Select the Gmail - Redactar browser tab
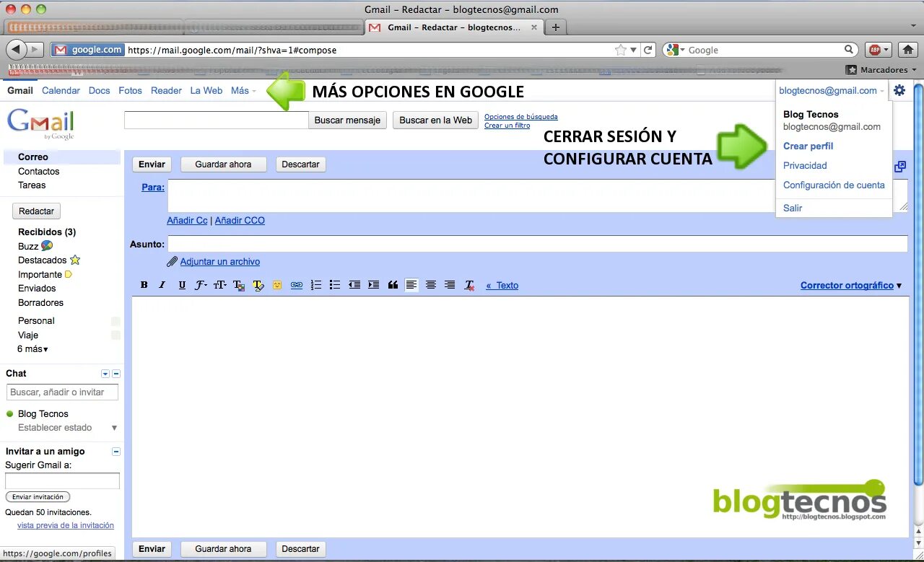 tap(453, 27)
